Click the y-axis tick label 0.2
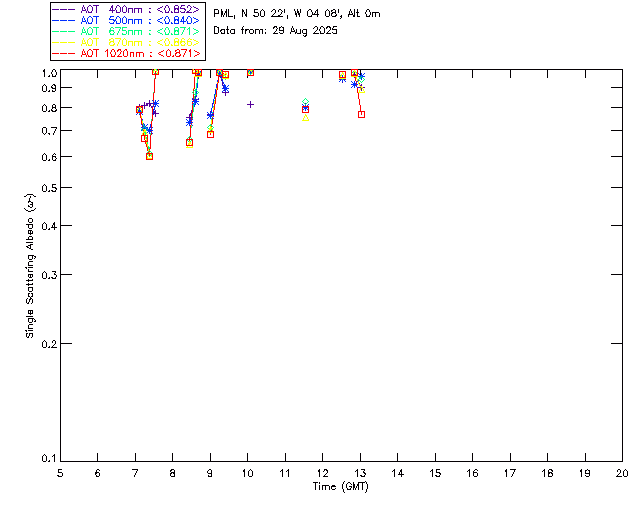This screenshot has height=512, width=640. point(49,344)
